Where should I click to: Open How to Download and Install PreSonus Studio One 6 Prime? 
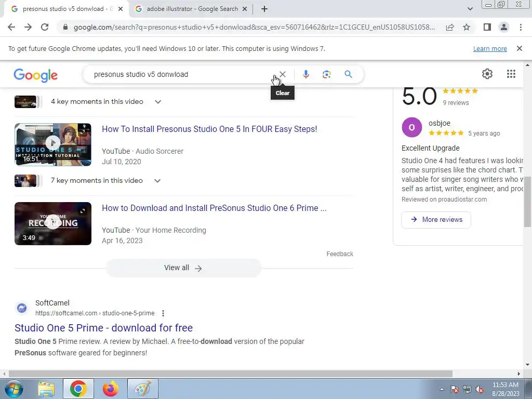coord(214,208)
